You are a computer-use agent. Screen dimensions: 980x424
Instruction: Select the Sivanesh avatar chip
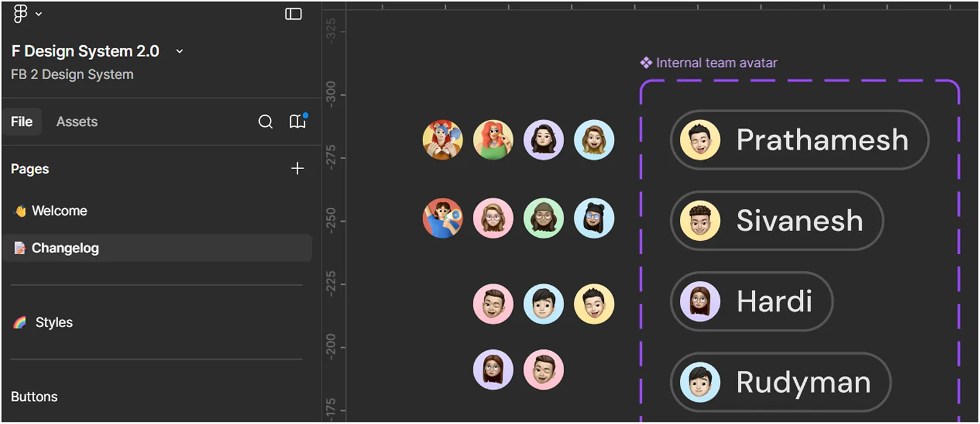tap(777, 221)
